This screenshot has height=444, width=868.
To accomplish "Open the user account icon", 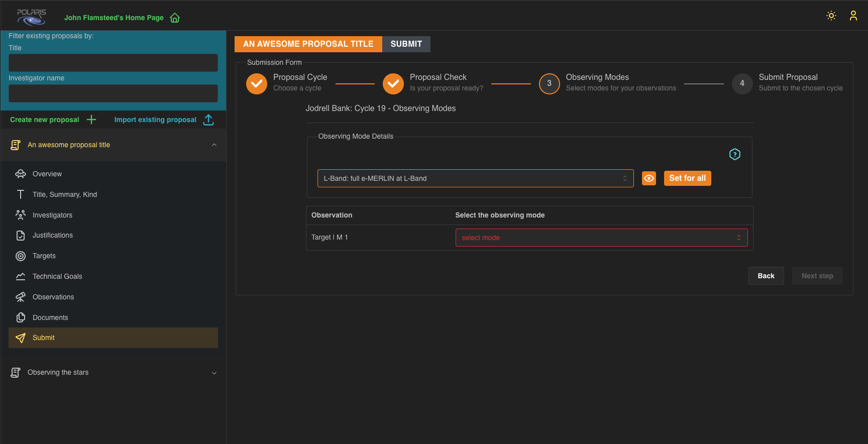I will pos(853,16).
